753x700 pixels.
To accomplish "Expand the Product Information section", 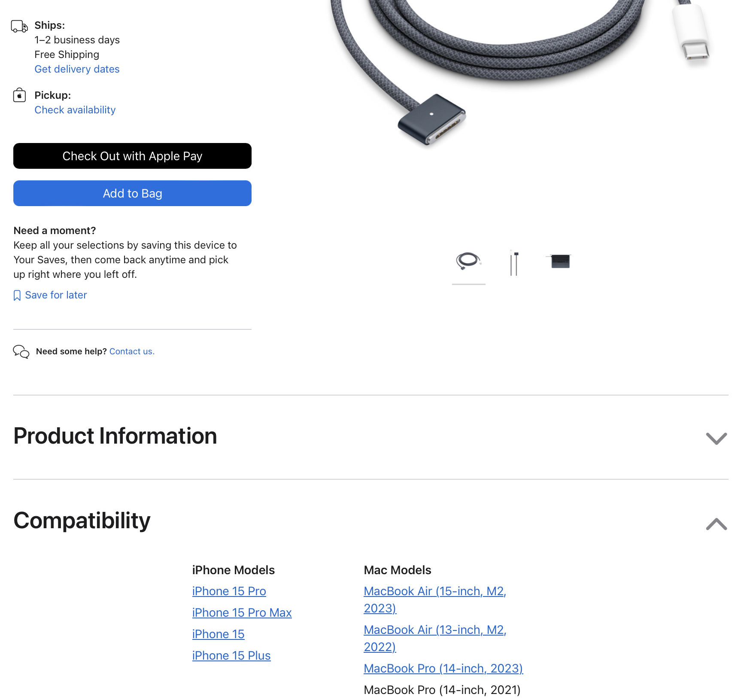I will click(x=716, y=438).
